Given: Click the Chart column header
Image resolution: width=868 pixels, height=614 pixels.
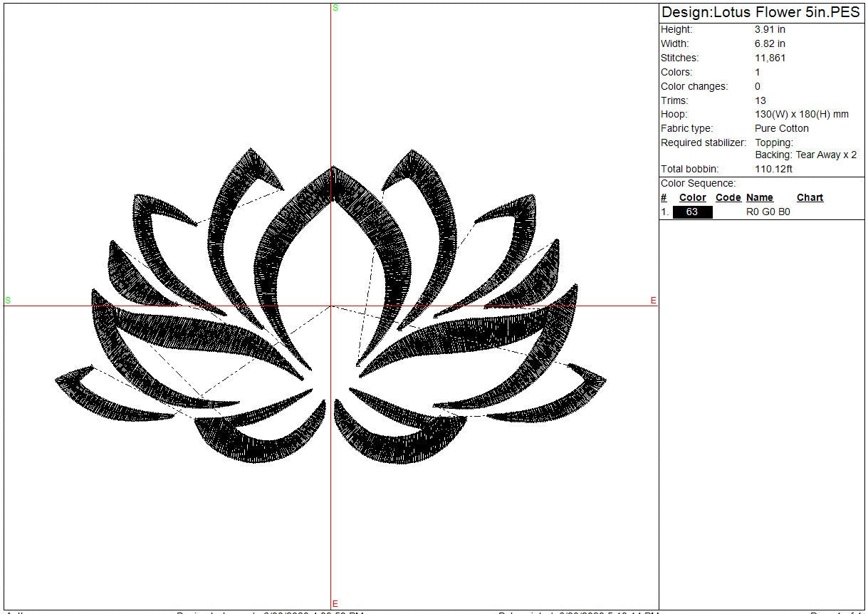Looking at the screenshot, I should [x=810, y=198].
